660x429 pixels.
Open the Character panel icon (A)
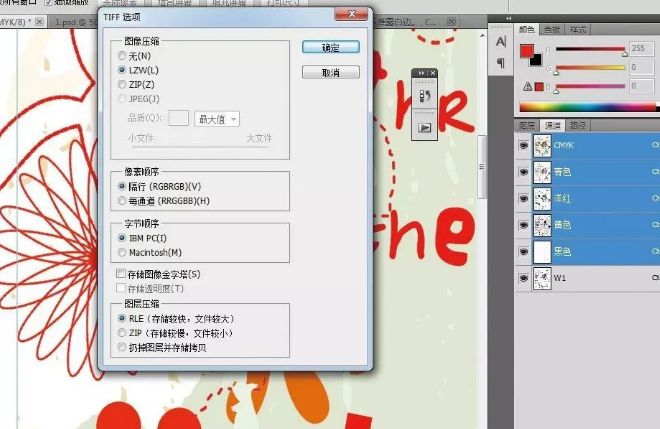[x=501, y=41]
